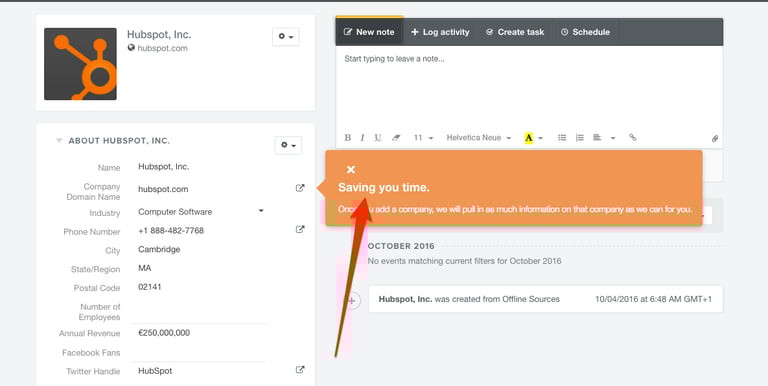Switch to the Schedule tab
This screenshot has height=386, width=768.
pyautogui.click(x=585, y=32)
